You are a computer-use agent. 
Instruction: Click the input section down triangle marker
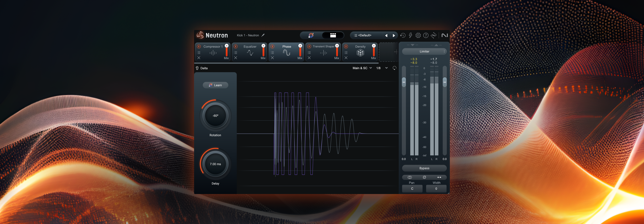[x=412, y=45]
